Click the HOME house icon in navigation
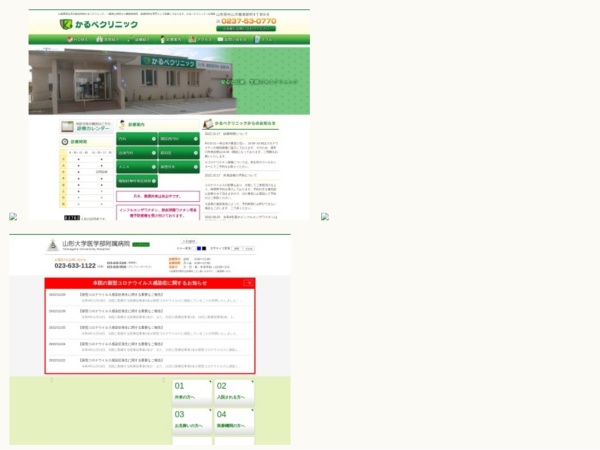 point(69,39)
